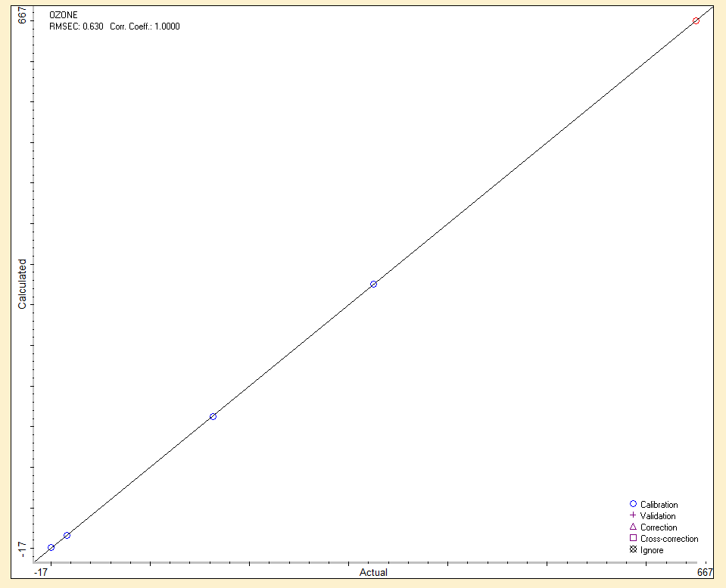Click the OZONE plot title

pyautogui.click(x=64, y=15)
